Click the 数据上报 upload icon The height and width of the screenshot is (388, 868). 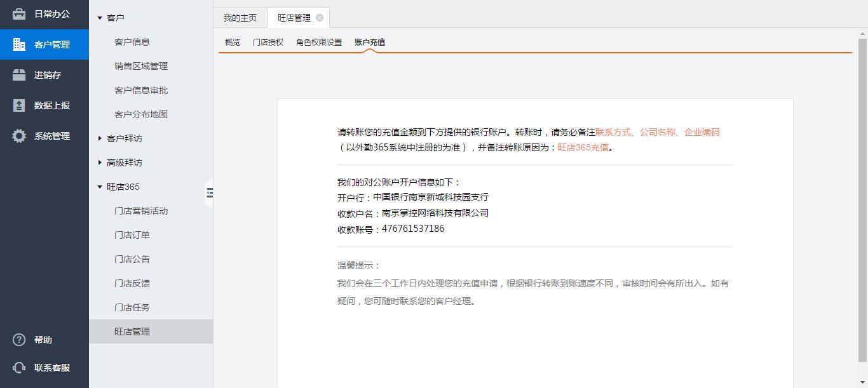pos(19,105)
